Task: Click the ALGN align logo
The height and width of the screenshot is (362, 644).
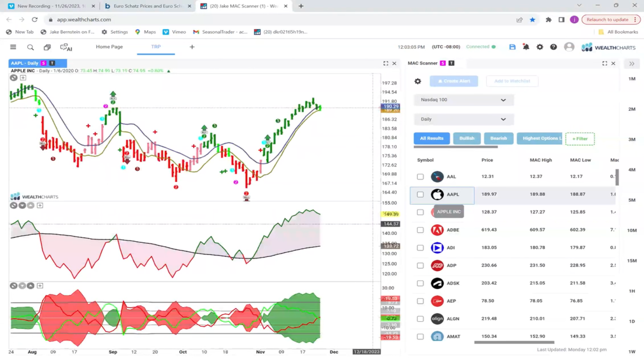Action: pos(437,319)
